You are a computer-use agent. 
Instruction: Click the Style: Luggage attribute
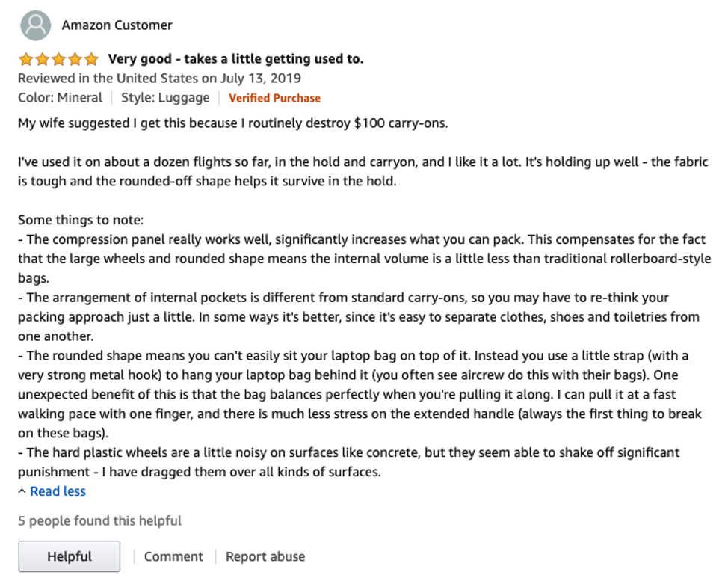pos(165,97)
